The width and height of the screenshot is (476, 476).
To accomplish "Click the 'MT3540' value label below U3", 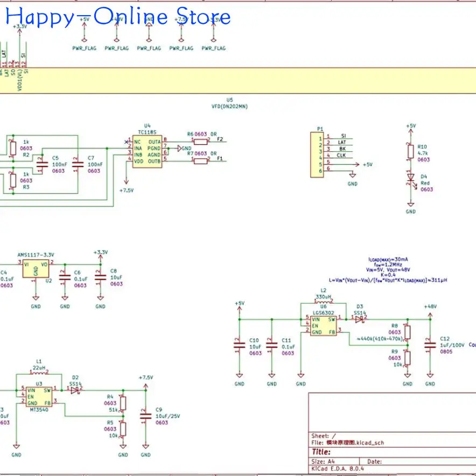I will 39,410.
